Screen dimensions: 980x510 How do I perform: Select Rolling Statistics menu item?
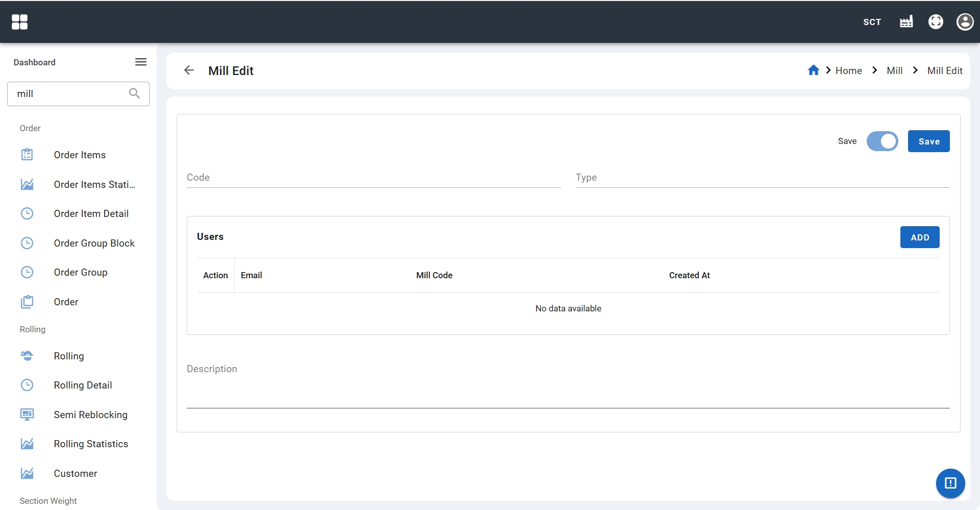tap(91, 444)
